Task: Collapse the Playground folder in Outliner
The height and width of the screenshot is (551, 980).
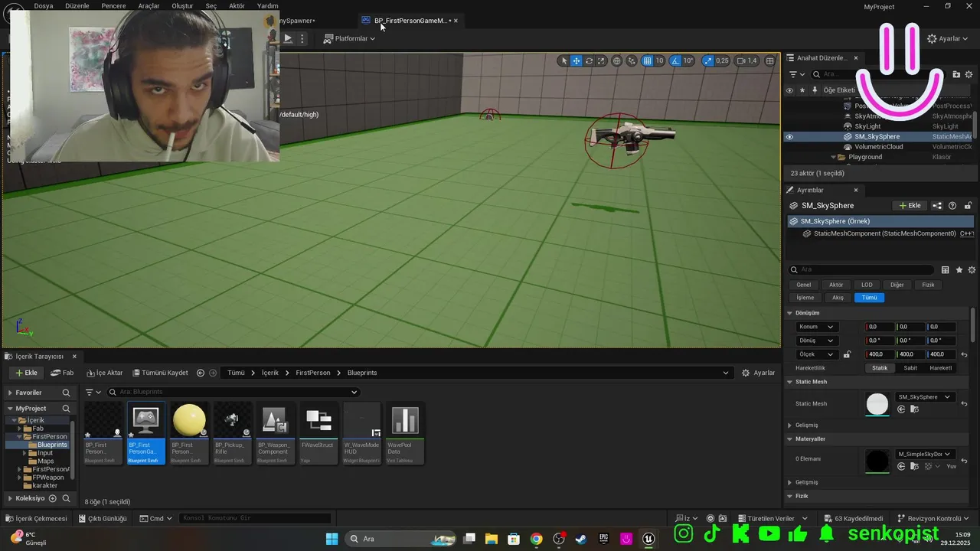Action: pyautogui.click(x=833, y=157)
